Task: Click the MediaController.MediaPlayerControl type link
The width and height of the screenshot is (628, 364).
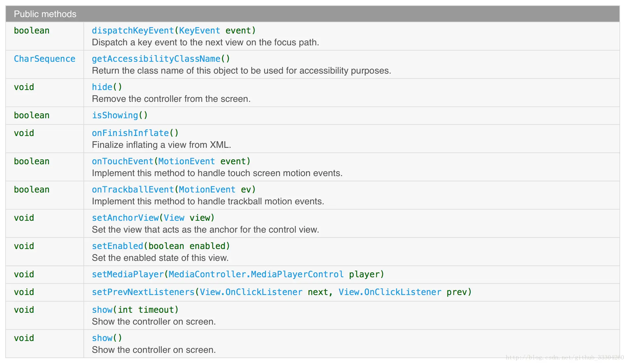Action: [x=256, y=274]
